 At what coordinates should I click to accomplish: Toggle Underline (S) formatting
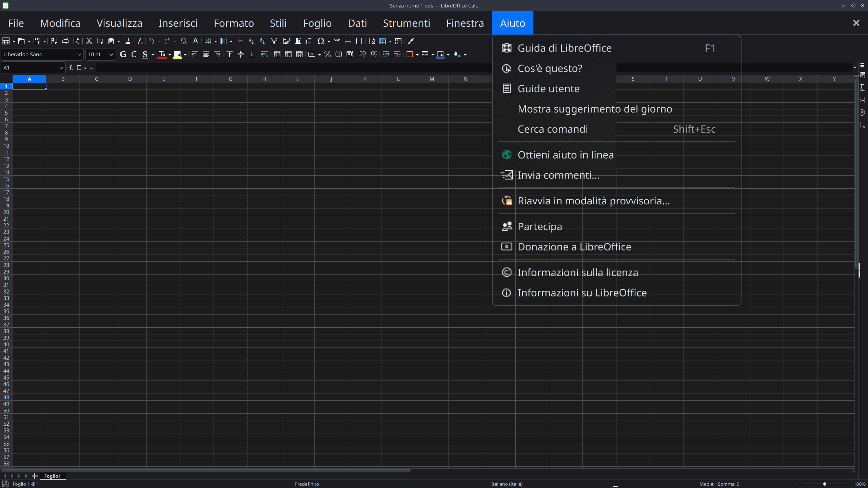145,54
